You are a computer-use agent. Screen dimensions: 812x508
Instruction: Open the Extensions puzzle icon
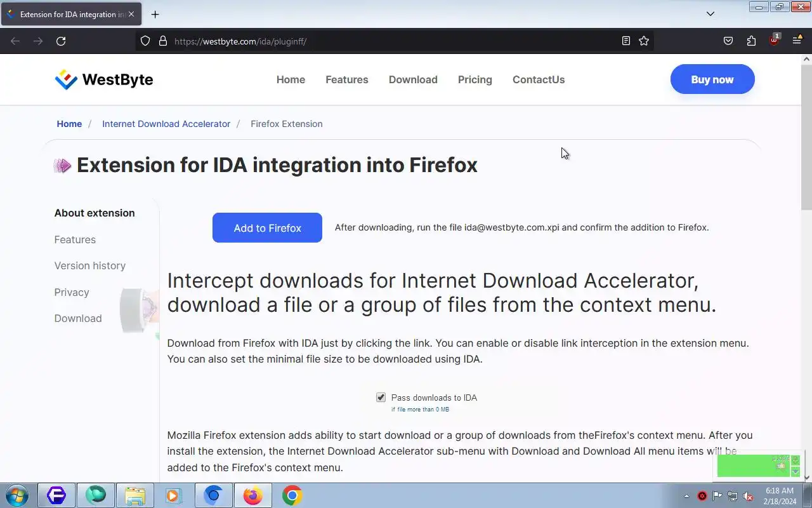[751, 41]
